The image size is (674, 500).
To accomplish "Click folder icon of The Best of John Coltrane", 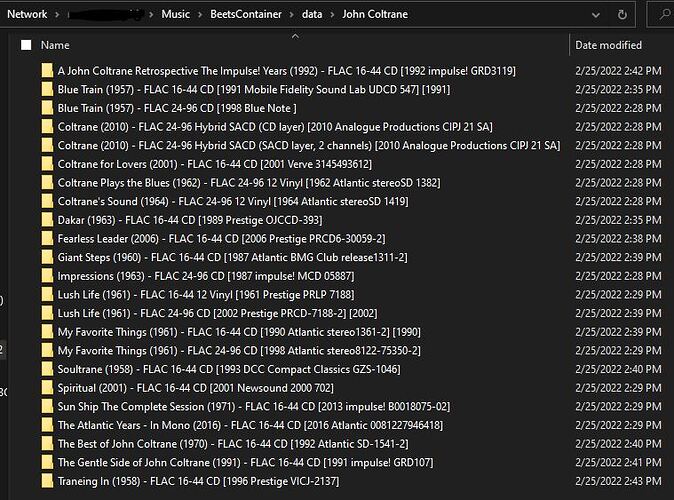I will (47, 444).
